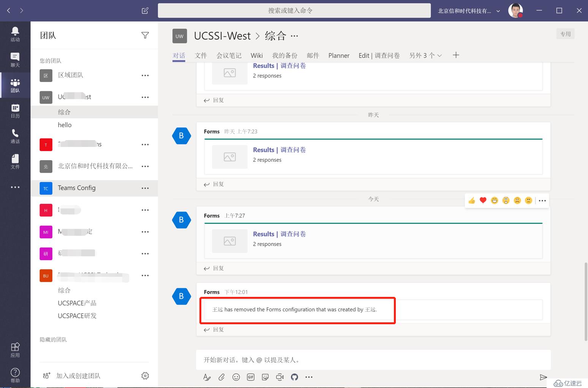Click the conversation vertical scrollbar thumb
The height and width of the screenshot is (388, 588).
tap(586, 302)
